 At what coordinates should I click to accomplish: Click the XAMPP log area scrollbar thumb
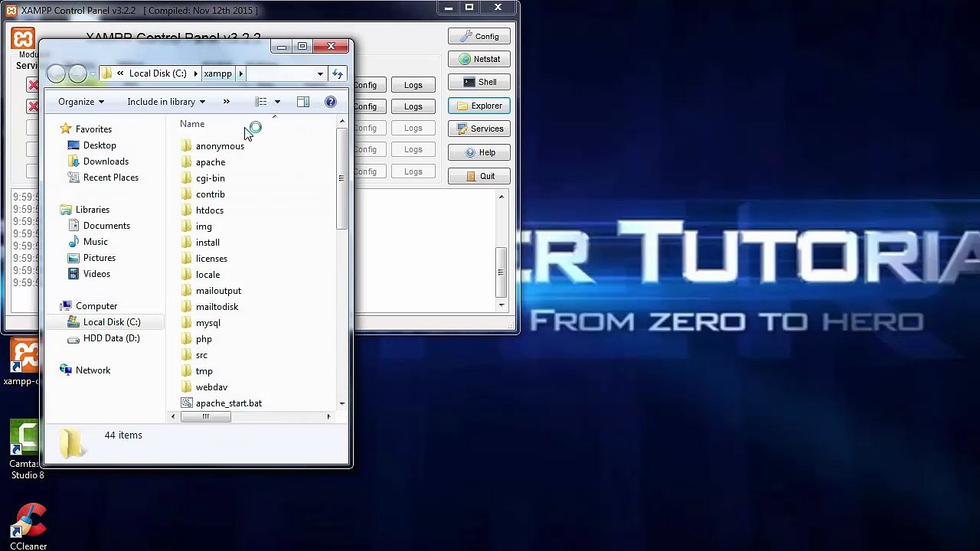(x=501, y=272)
